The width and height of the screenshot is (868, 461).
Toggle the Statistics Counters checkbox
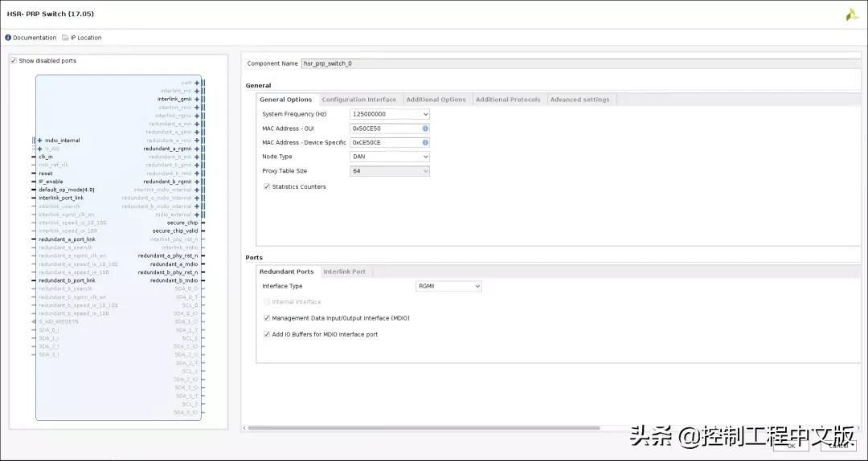(267, 186)
